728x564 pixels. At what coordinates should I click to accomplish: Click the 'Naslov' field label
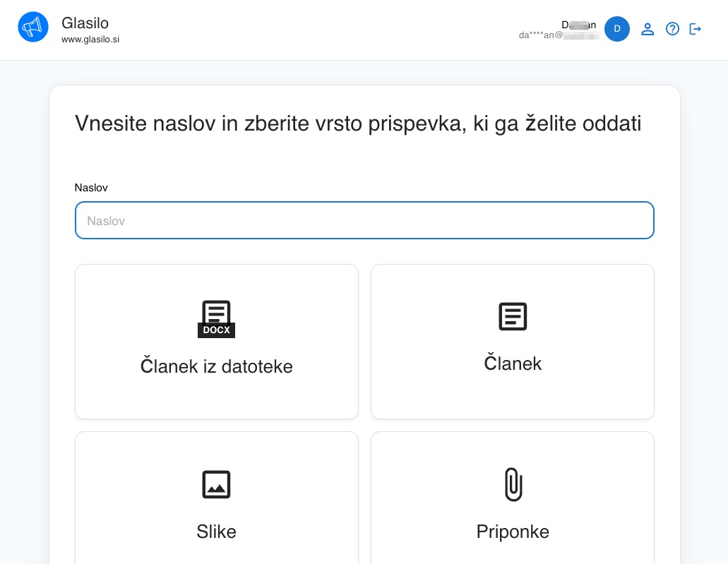(91, 188)
